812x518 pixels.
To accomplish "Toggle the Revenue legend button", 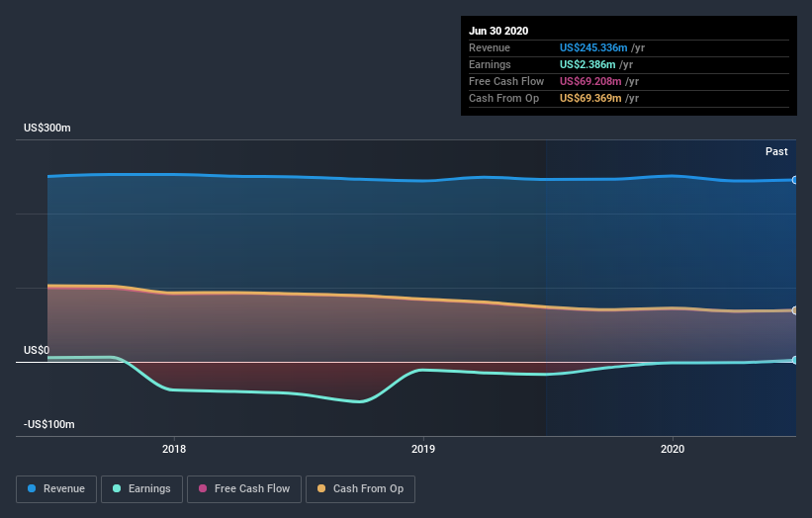I will [x=56, y=489].
